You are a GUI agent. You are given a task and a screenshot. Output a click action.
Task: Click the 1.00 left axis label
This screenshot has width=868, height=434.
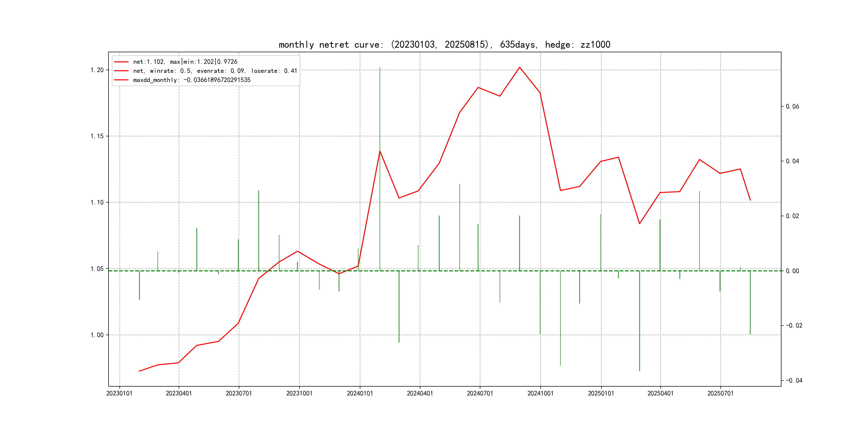[97, 335]
